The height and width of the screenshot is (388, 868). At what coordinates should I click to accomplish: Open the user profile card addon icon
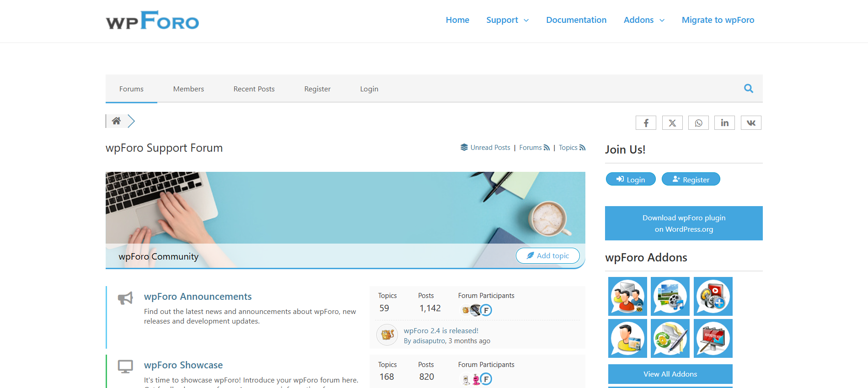click(x=627, y=338)
